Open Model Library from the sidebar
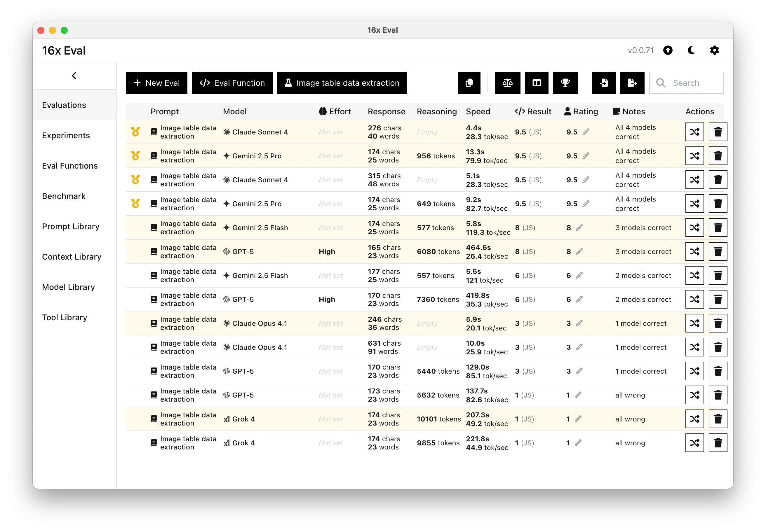 [x=68, y=287]
